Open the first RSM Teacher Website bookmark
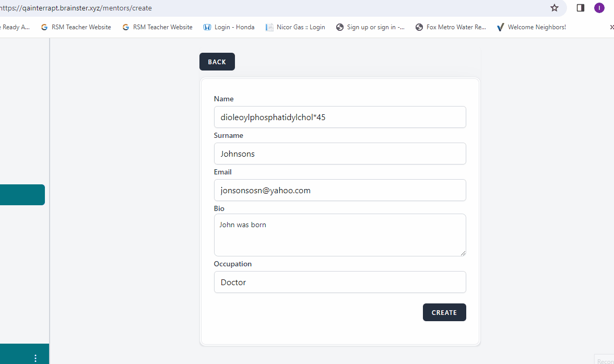 pos(76,27)
